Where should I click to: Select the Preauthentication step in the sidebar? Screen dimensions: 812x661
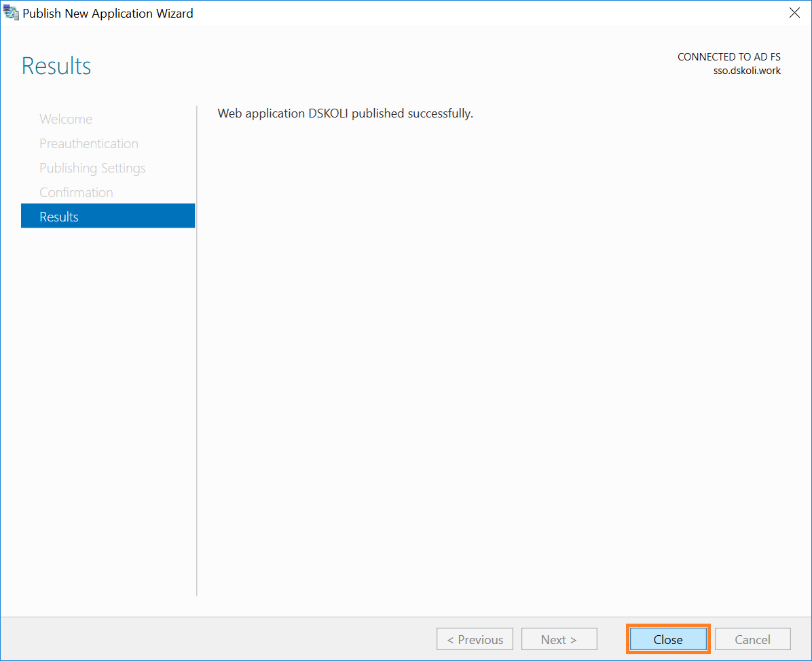coord(89,143)
